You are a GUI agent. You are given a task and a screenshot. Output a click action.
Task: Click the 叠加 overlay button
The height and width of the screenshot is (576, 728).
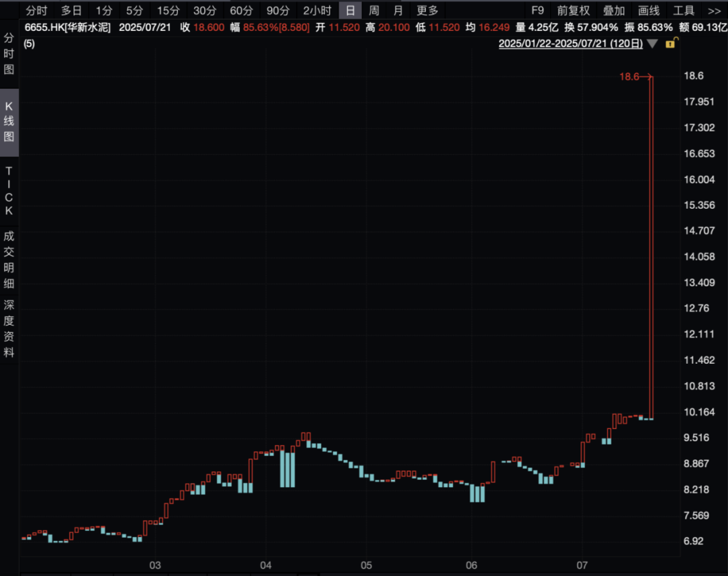click(613, 11)
